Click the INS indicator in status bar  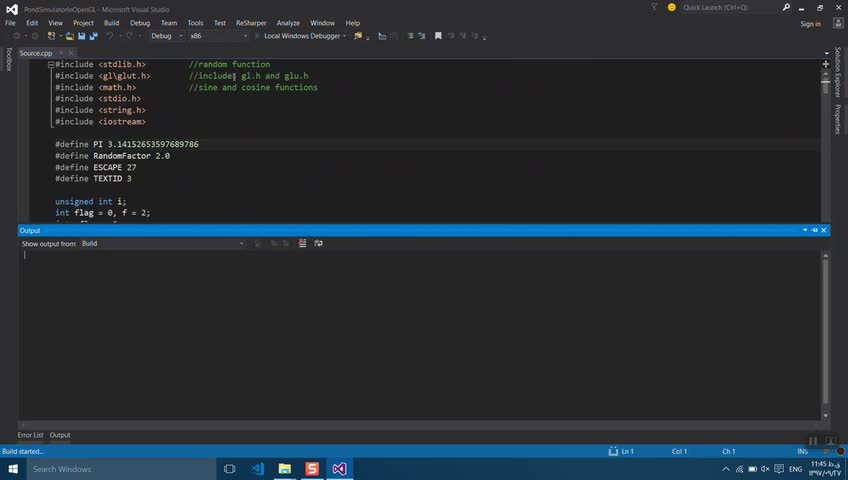click(803, 451)
